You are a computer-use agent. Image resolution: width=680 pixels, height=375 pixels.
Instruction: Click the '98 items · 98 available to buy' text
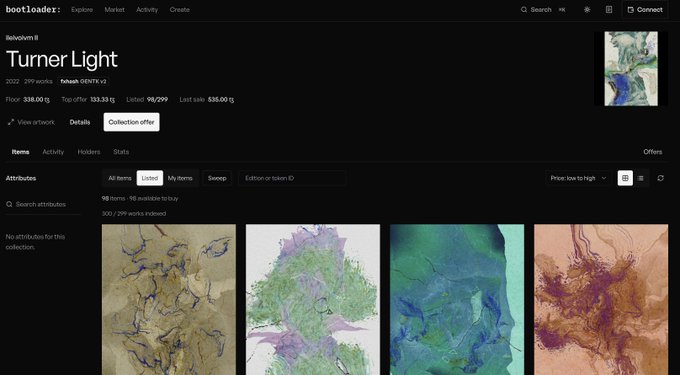tap(140, 199)
